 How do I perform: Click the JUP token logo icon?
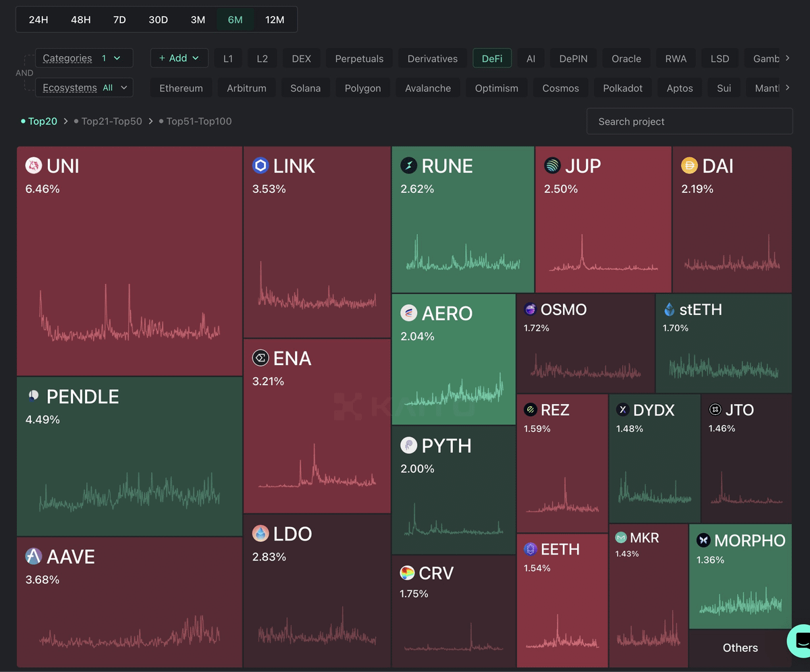552,165
